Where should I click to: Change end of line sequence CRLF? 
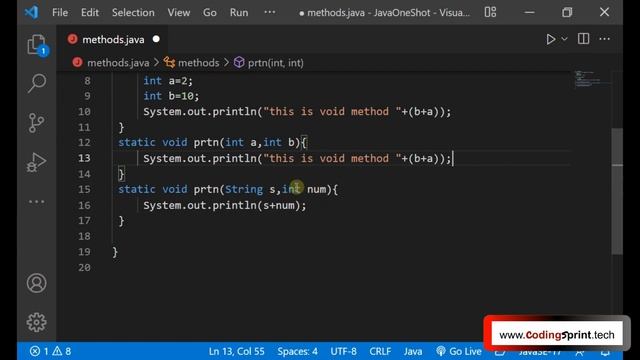pos(380,351)
